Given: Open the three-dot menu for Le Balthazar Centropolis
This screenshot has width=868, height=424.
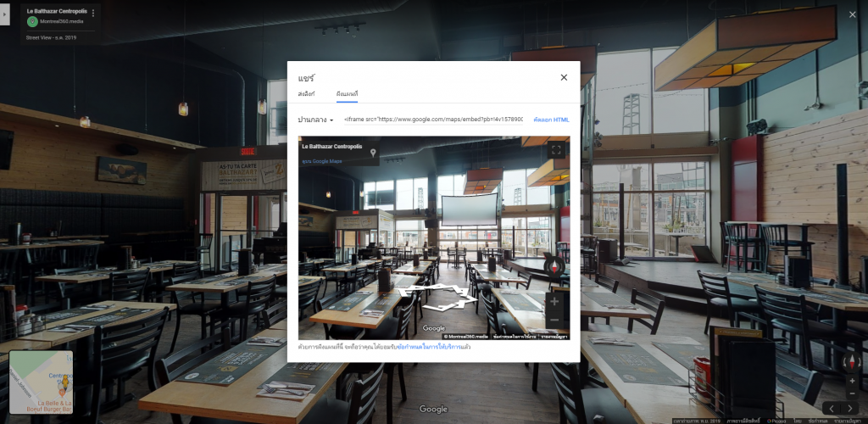Looking at the screenshot, I should click(x=93, y=14).
